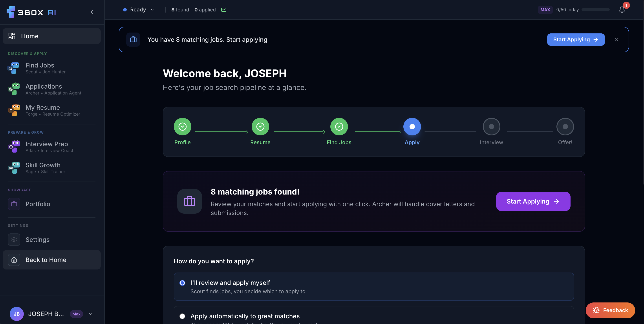
Task: Click the Settings gear icon
Action: point(14,240)
